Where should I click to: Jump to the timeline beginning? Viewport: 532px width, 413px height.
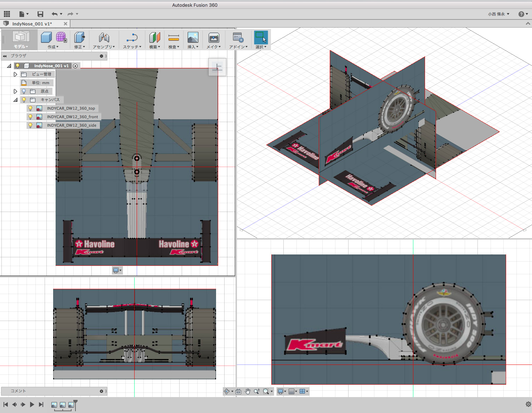tap(6, 405)
